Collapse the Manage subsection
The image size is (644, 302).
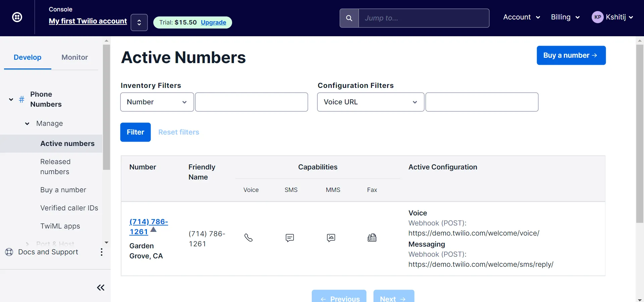[27, 123]
